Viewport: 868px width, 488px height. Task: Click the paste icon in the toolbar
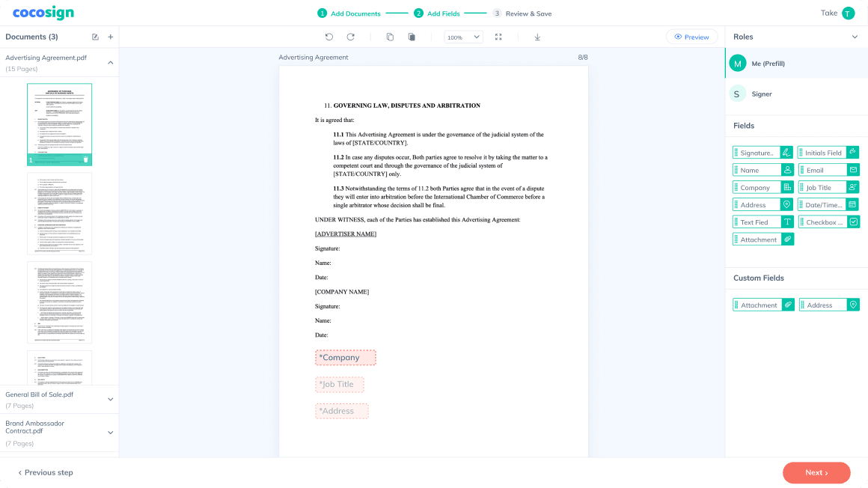coord(412,37)
